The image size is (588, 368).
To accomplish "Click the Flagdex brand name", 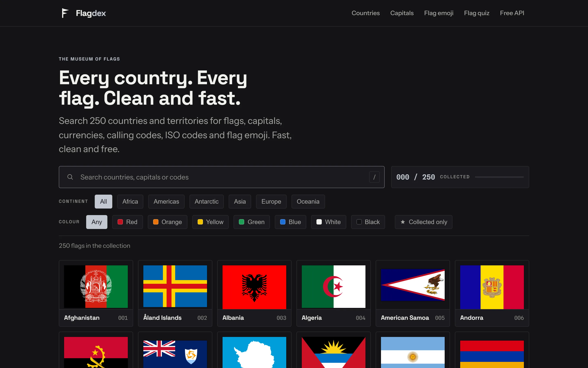I will [91, 13].
